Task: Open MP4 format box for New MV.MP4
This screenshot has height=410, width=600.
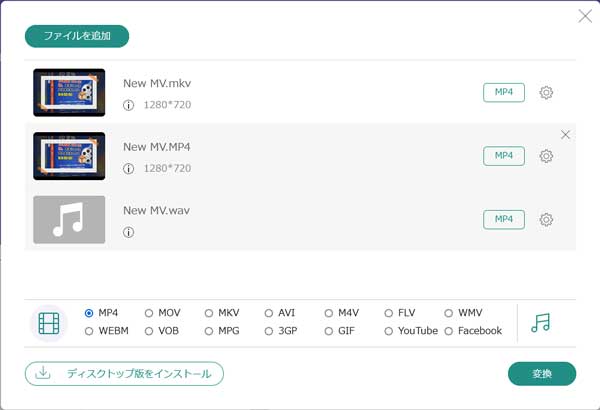Action: (504, 156)
